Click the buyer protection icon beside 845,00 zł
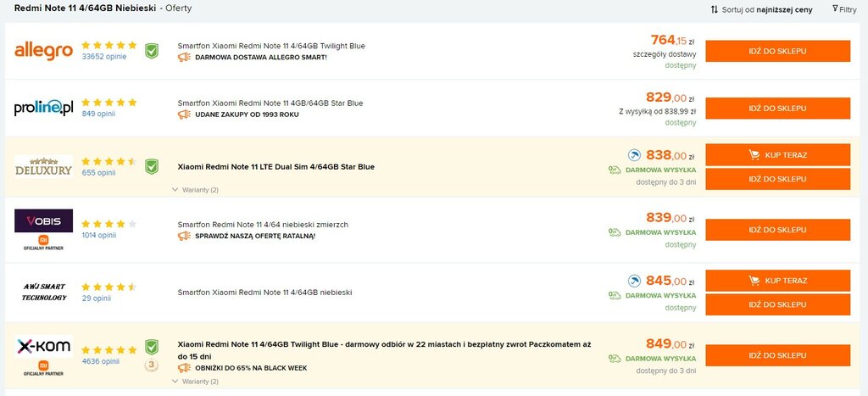This screenshot has width=868, height=396. [634, 281]
